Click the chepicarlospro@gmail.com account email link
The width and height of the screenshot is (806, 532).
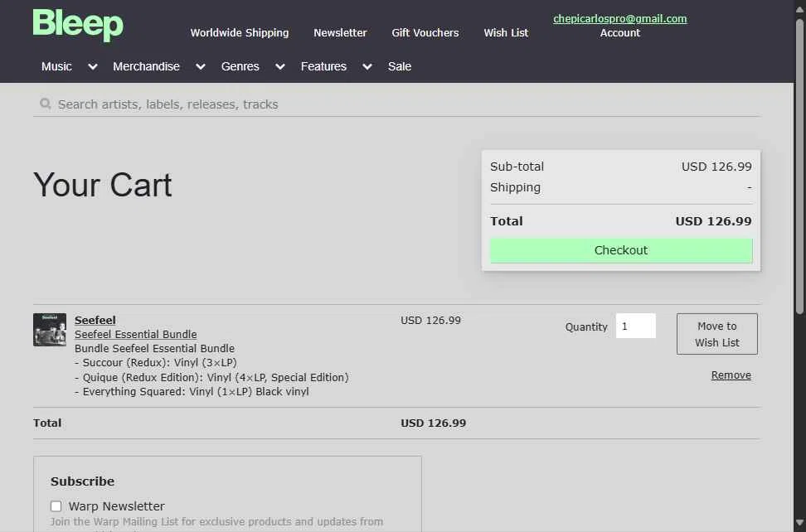coord(620,18)
